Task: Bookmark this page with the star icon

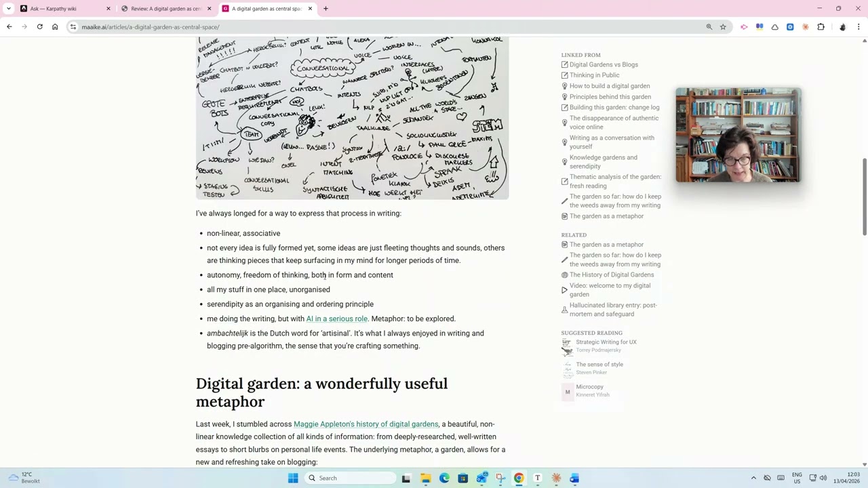Action: (723, 27)
